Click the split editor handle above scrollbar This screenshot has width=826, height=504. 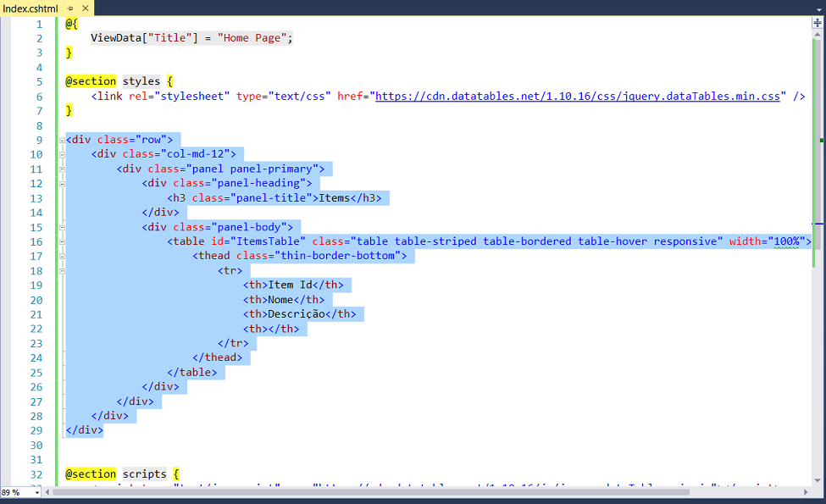pos(817,23)
